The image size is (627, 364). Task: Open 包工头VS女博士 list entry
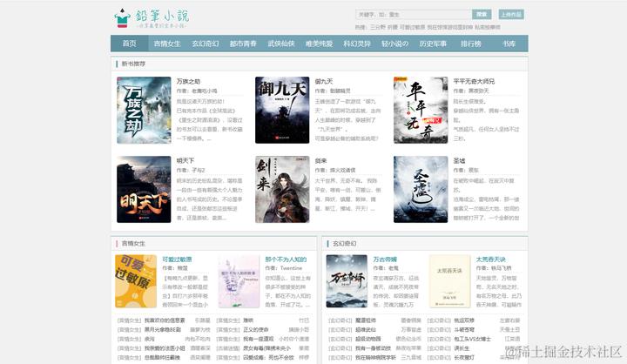(x=472, y=339)
